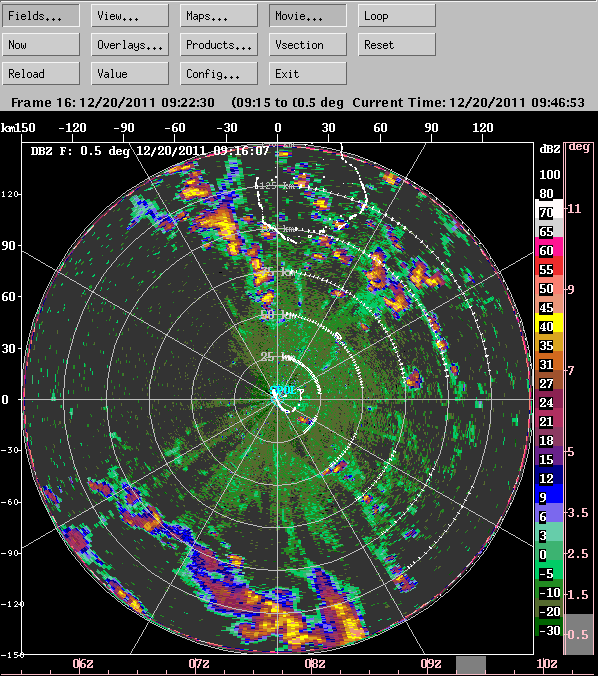Click the Current Time status text
598x676 pixels.
[468, 103]
